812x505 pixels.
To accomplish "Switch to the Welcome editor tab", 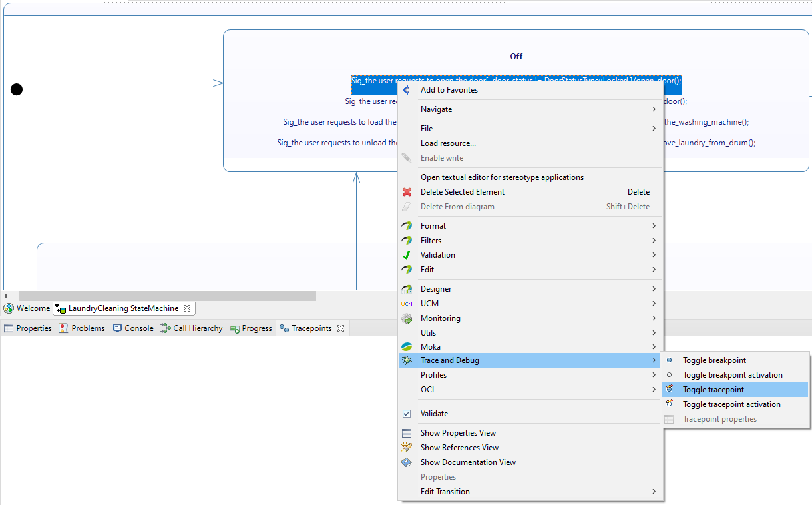I will click(27, 308).
